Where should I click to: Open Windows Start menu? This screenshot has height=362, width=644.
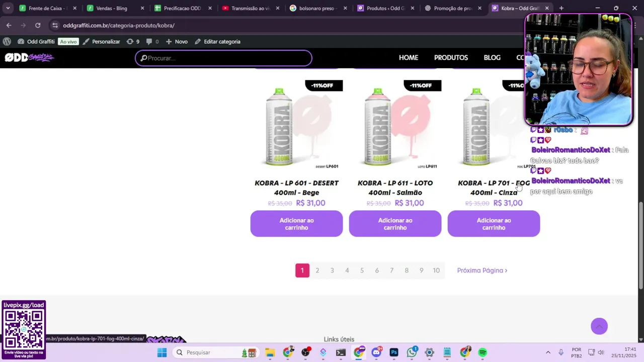pyautogui.click(x=162, y=352)
